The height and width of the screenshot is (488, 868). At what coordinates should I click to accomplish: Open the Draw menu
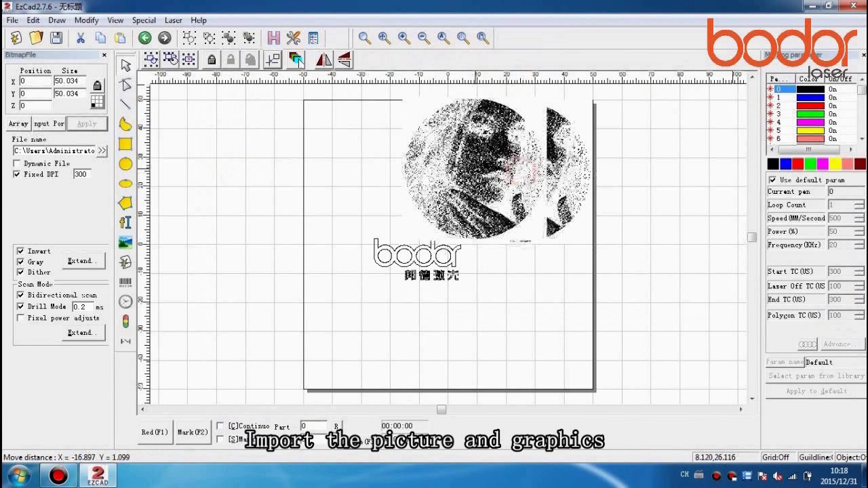tap(57, 20)
